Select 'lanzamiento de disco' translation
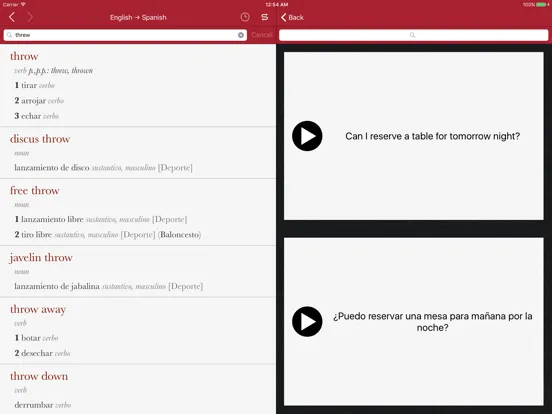 pos(52,168)
